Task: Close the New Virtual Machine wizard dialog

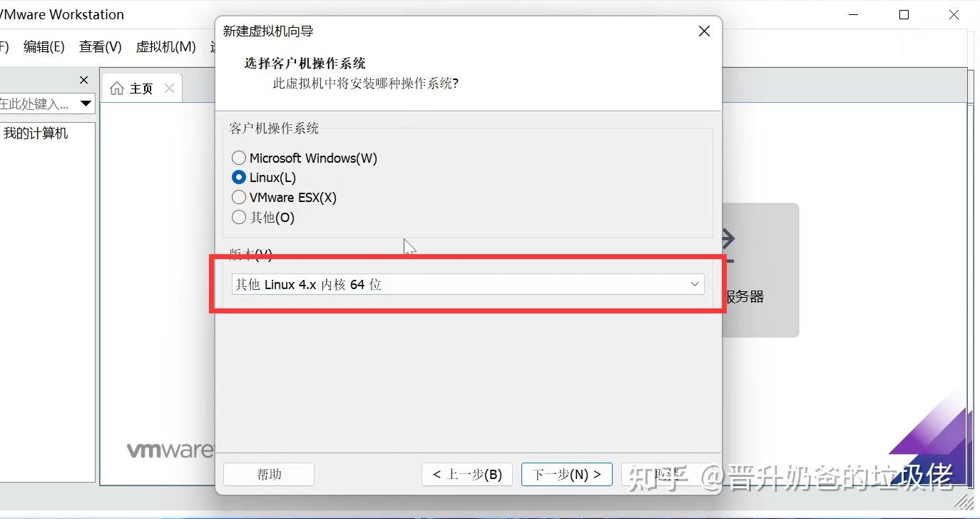Action: [x=704, y=31]
